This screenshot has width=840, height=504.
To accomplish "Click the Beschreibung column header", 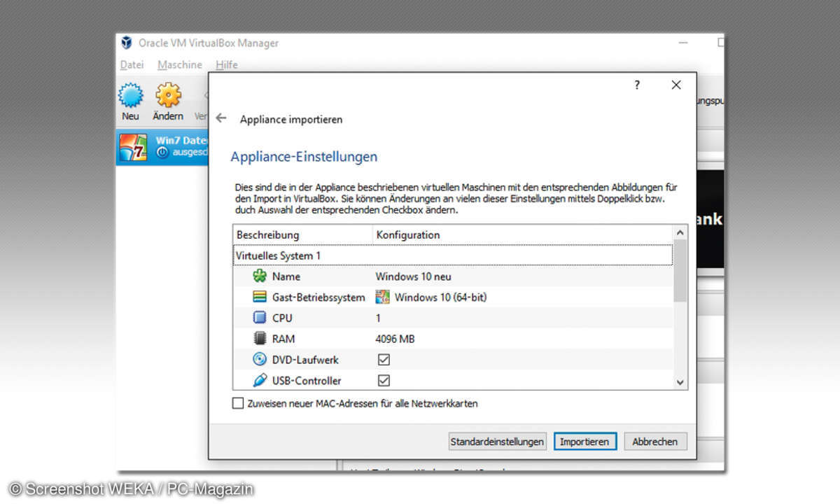I will 302,234.
